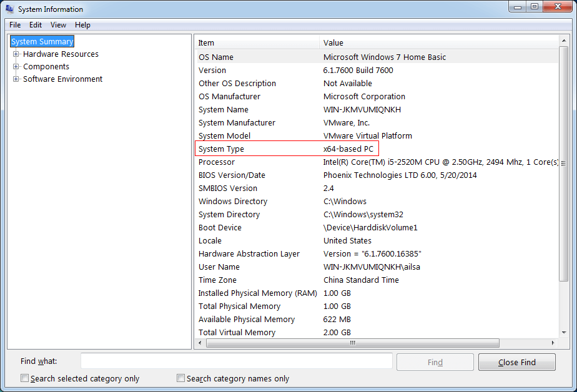Viewport: 577px width, 392px height.
Task: Click the horizontal scrollbar thumb
Action: click(x=353, y=343)
